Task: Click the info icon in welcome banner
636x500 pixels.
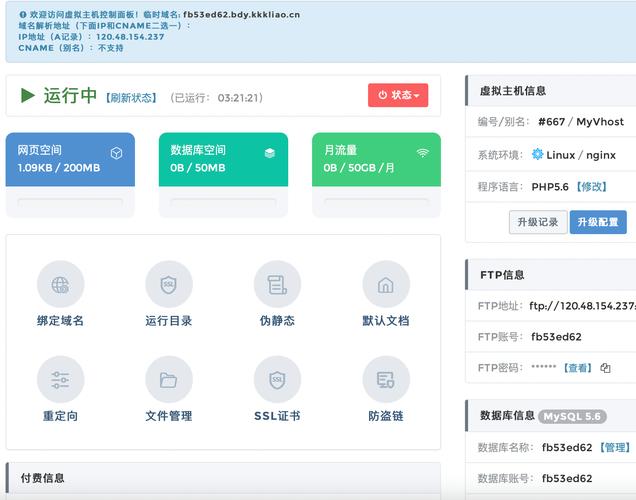Action: (23, 15)
